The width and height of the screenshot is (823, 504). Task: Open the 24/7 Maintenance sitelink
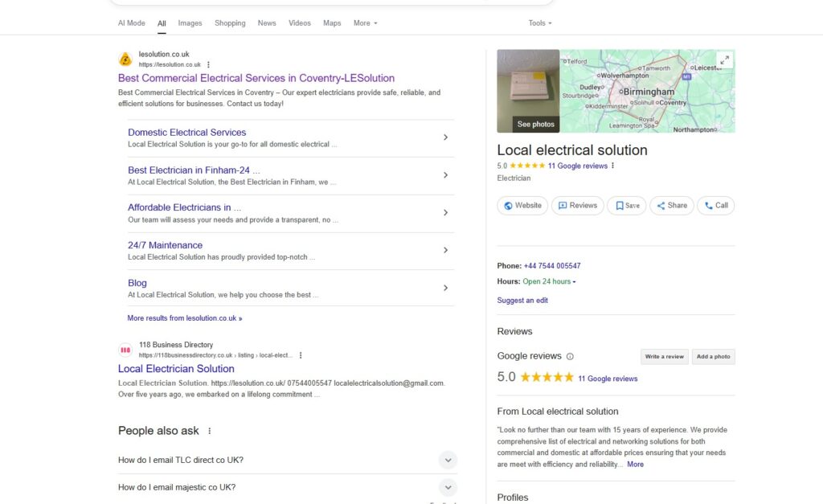click(165, 245)
